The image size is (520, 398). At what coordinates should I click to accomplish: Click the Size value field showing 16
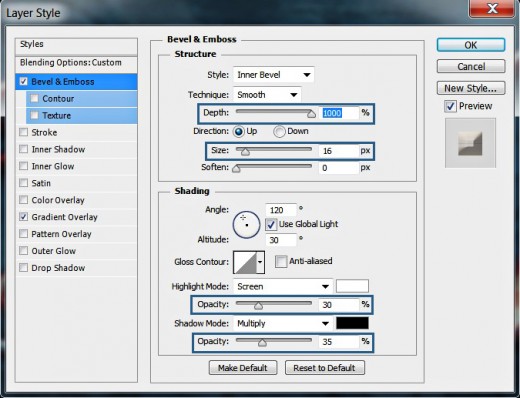(339, 151)
